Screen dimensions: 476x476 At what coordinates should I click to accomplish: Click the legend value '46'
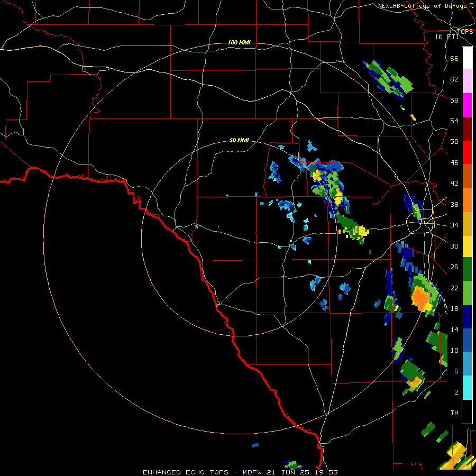(x=454, y=163)
